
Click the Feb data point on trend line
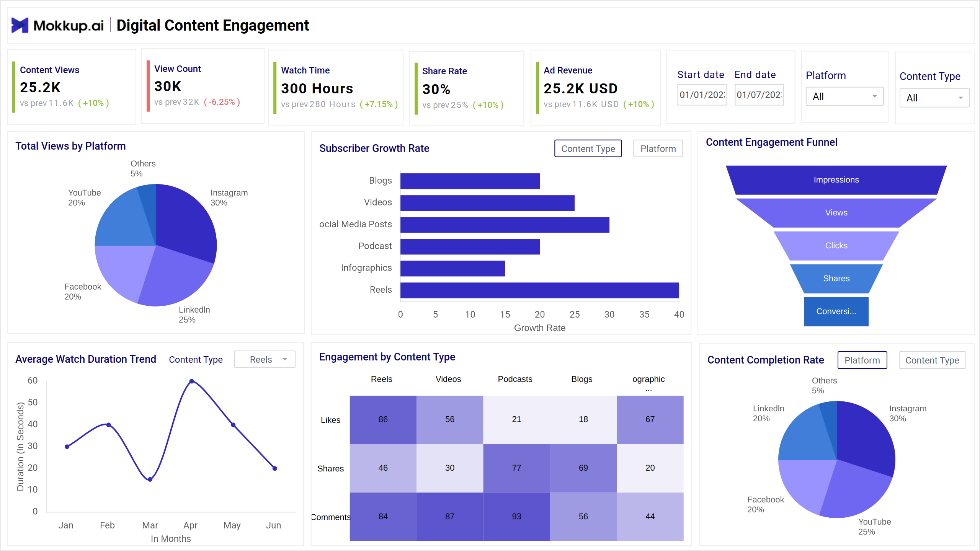[109, 425]
